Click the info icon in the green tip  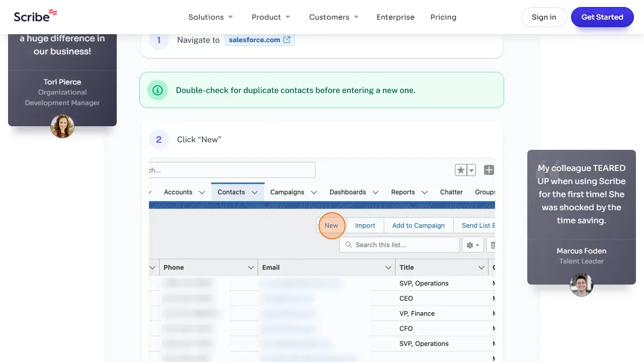point(157,90)
